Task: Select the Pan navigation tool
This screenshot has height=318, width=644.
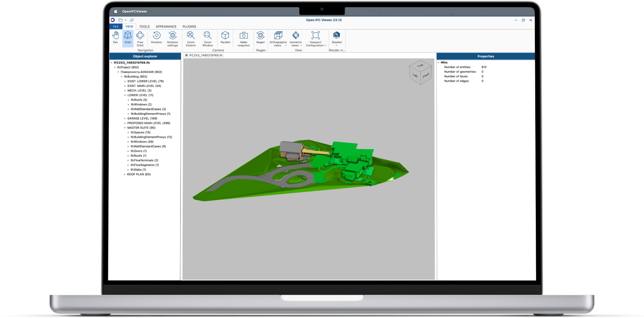Action: 115,38
